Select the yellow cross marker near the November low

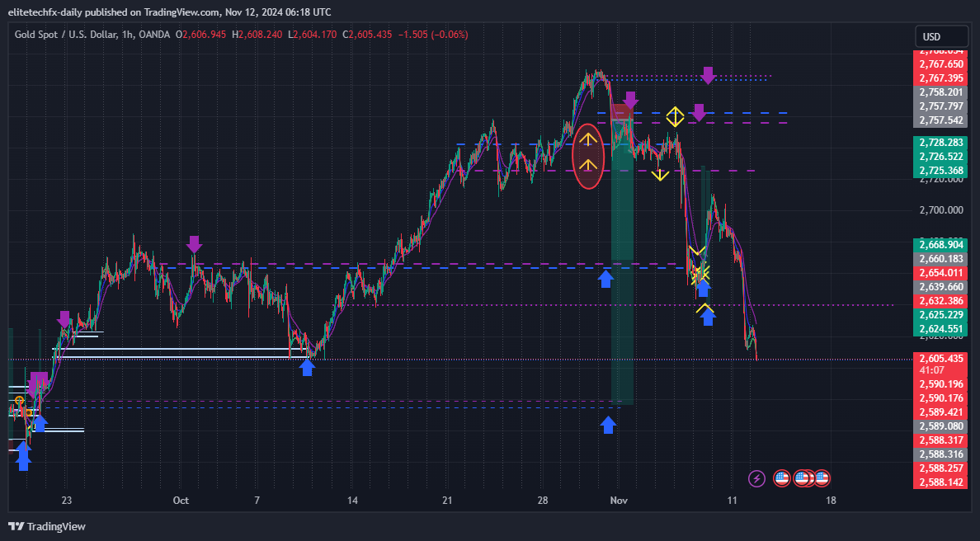point(700,273)
